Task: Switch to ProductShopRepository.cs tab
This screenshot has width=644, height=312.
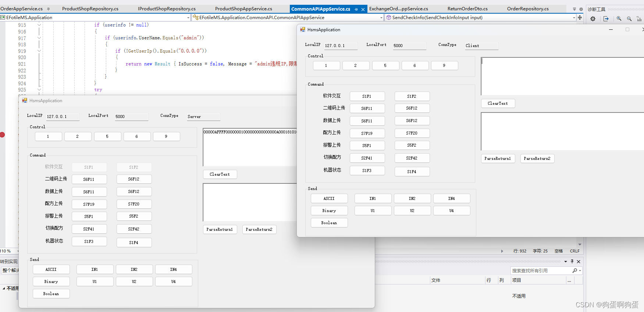Action: point(90,8)
